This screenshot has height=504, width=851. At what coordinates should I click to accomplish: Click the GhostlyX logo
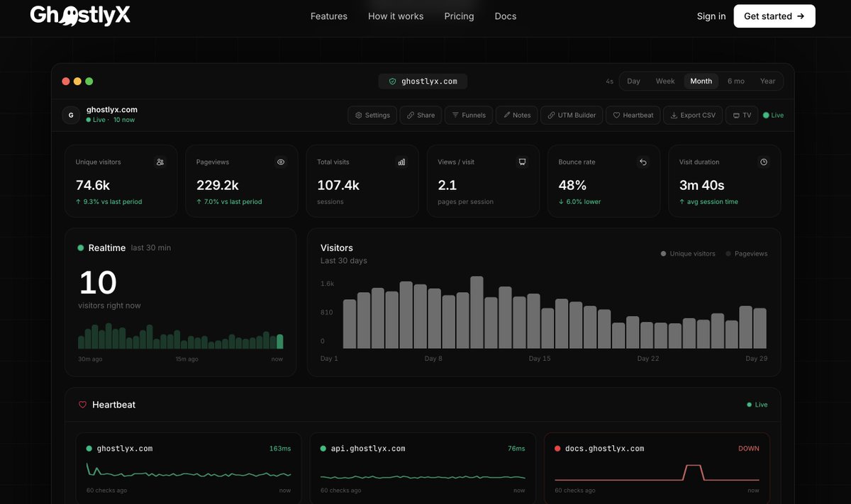click(80, 15)
